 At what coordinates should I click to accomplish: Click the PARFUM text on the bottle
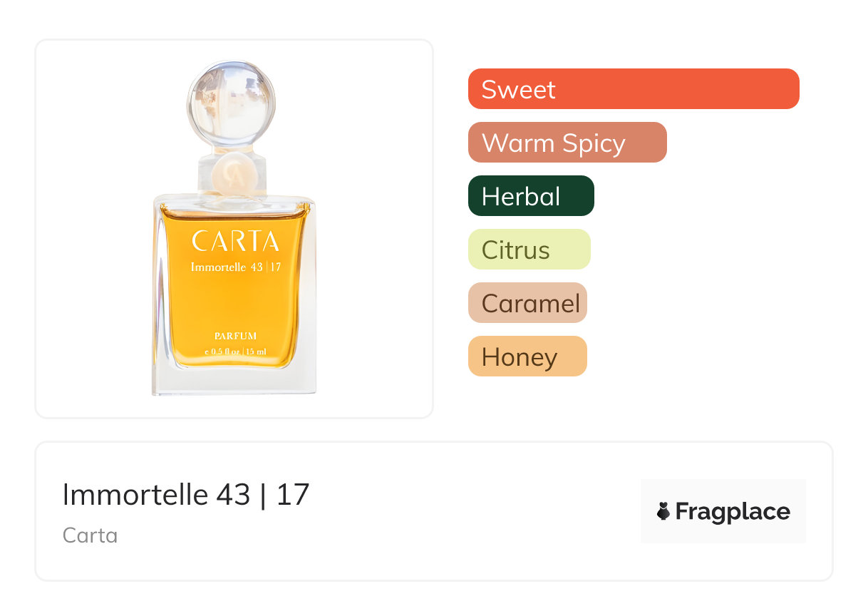coord(235,335)
